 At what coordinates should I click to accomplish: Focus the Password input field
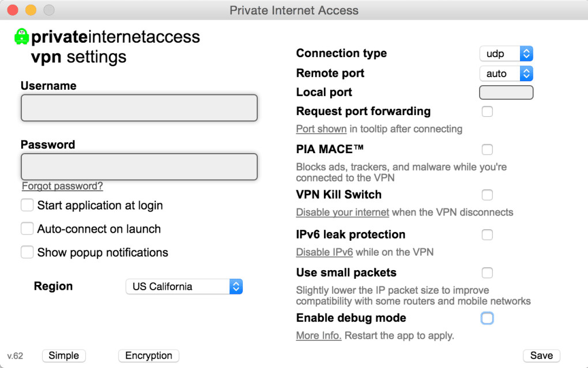[139, 166]
